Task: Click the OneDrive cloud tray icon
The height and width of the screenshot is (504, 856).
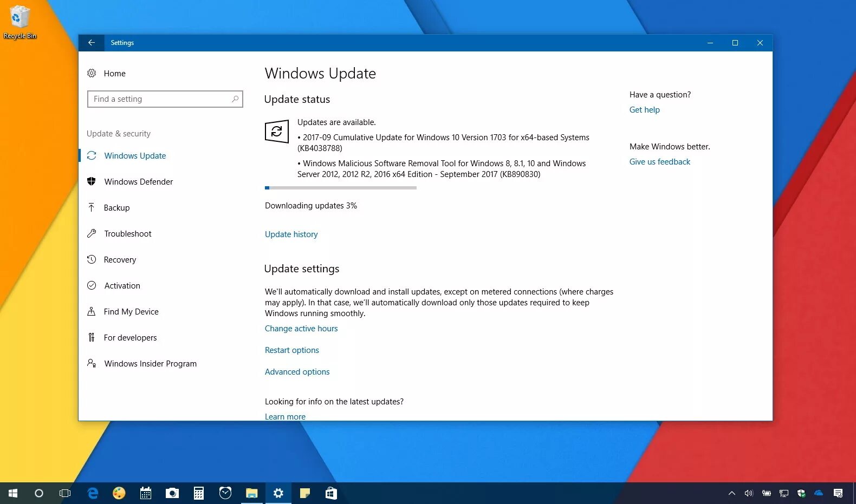Action: click(x=819, y=493)
